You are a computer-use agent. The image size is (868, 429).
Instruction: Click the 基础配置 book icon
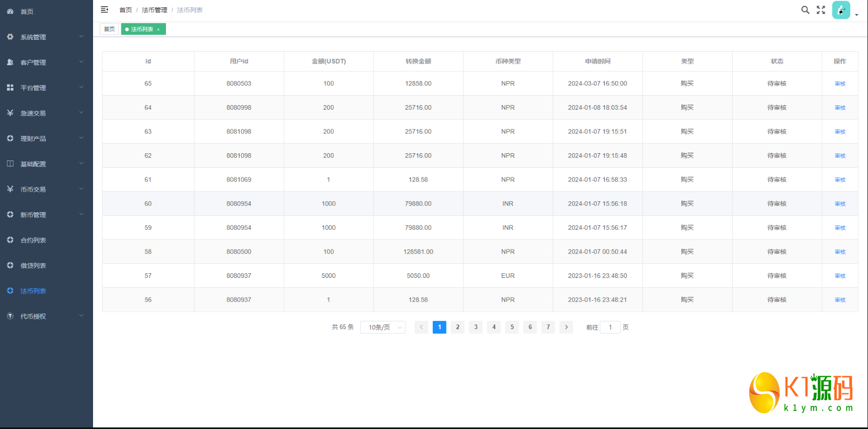[x=10, y=164]
